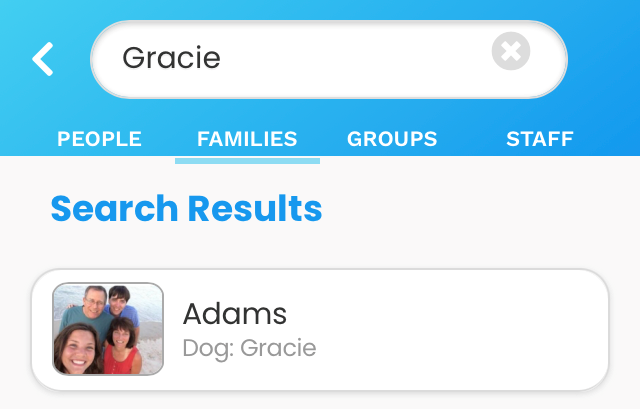Choose the Adams entry under Search Results
Viewport: 640px width, 409px height.
click(x=320, y=329)
